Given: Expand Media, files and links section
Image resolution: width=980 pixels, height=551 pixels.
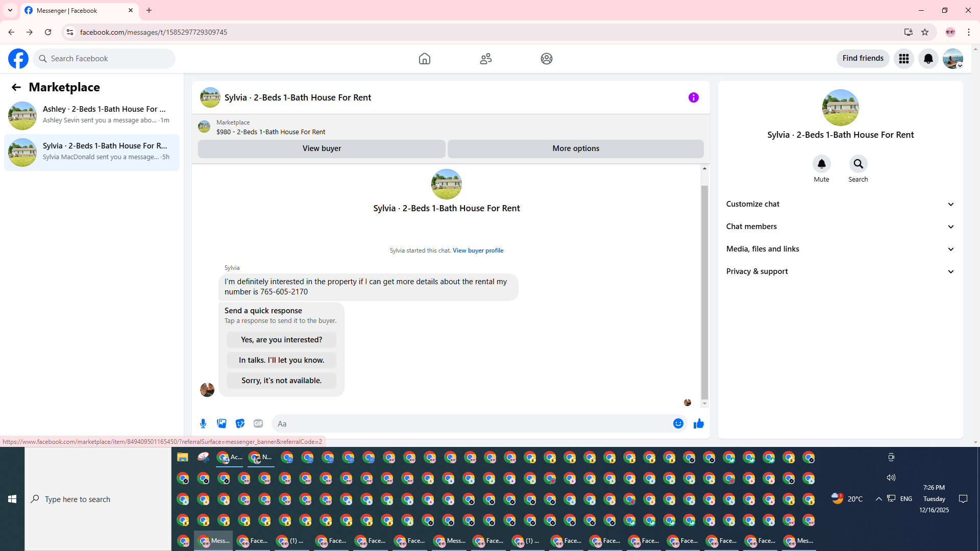Looking at the screenshot, I should click(841, 249).
